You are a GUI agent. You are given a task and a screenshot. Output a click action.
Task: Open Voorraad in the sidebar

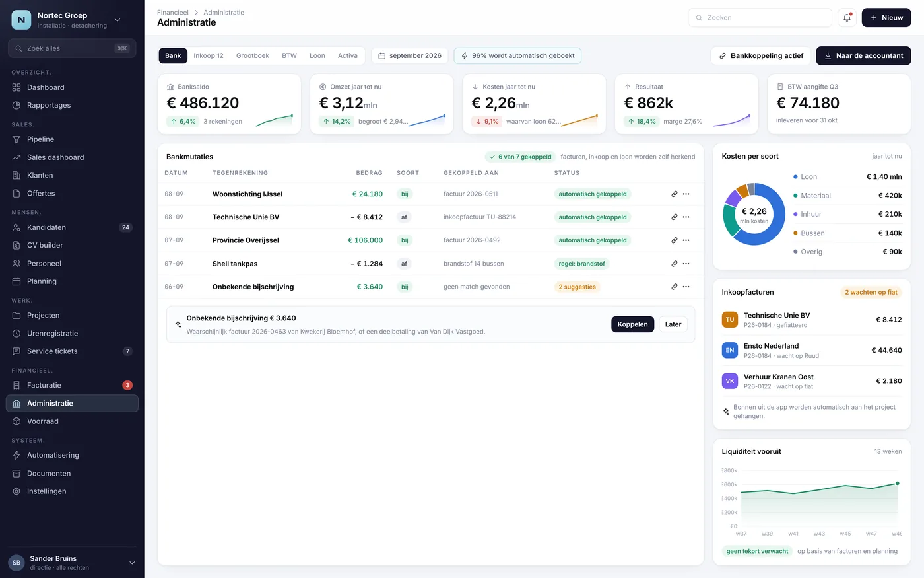pyautogui.click(x=72, y=421)
